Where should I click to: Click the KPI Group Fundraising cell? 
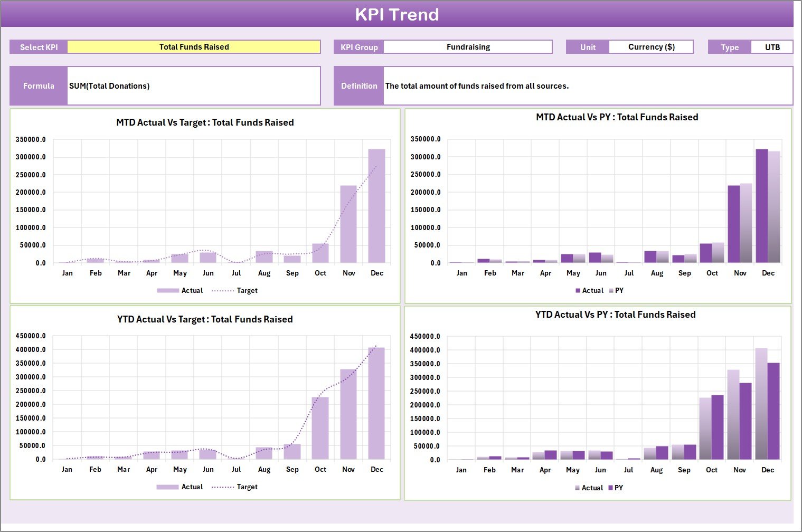(468, 47)
